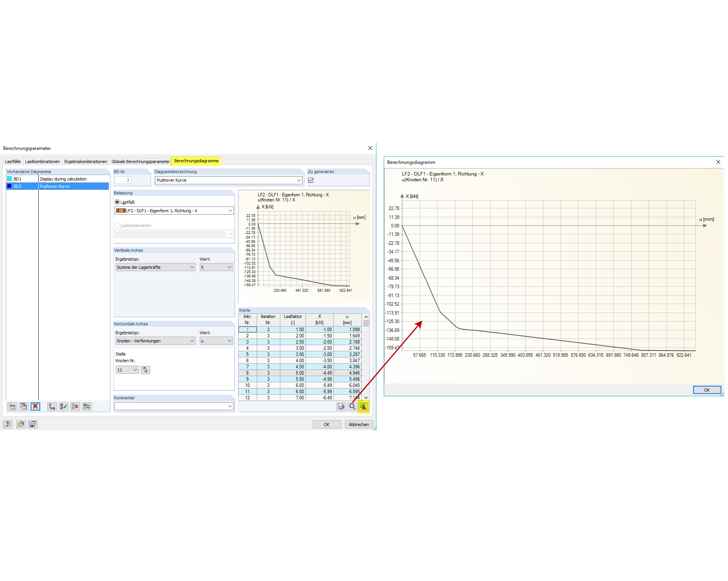This screenshot has width=728, height=581.
Task: Delete the selected diagram with red X
Action: (35, 406)
